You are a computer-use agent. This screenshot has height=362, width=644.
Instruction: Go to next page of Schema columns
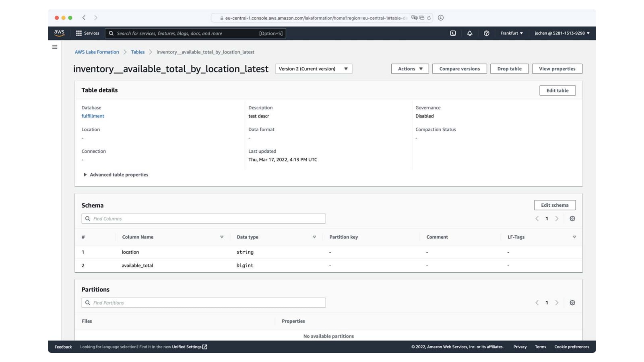click(557, 219)
